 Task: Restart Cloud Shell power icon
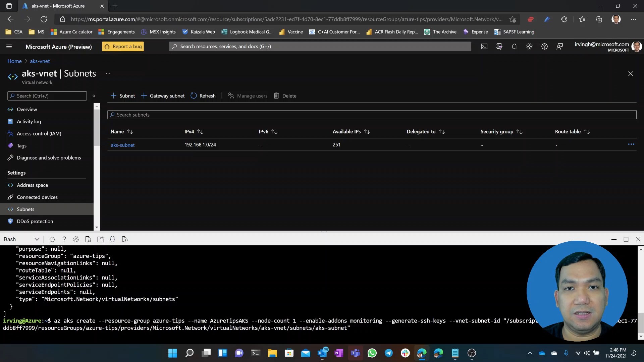(x=52, y=239)
